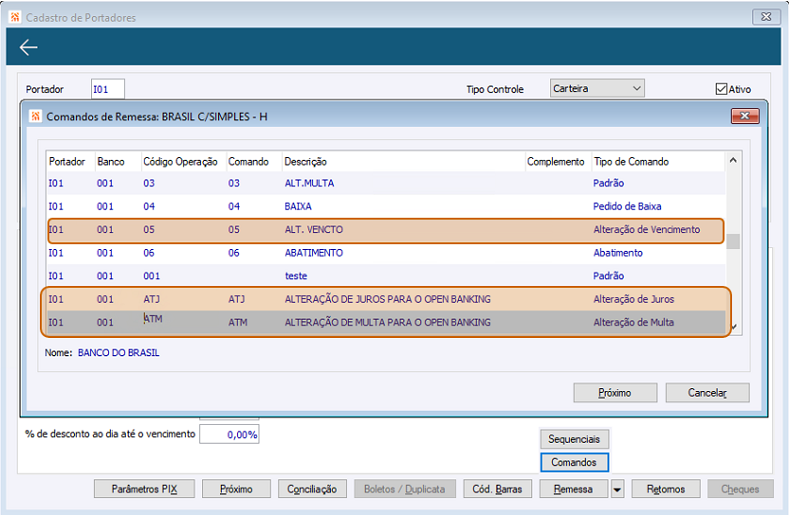Image resolution: width=789 pixels, height=515 pixels.
Task: Click the ATJ código operação cell
Action: pyautogui.click(x=151, y=299)
